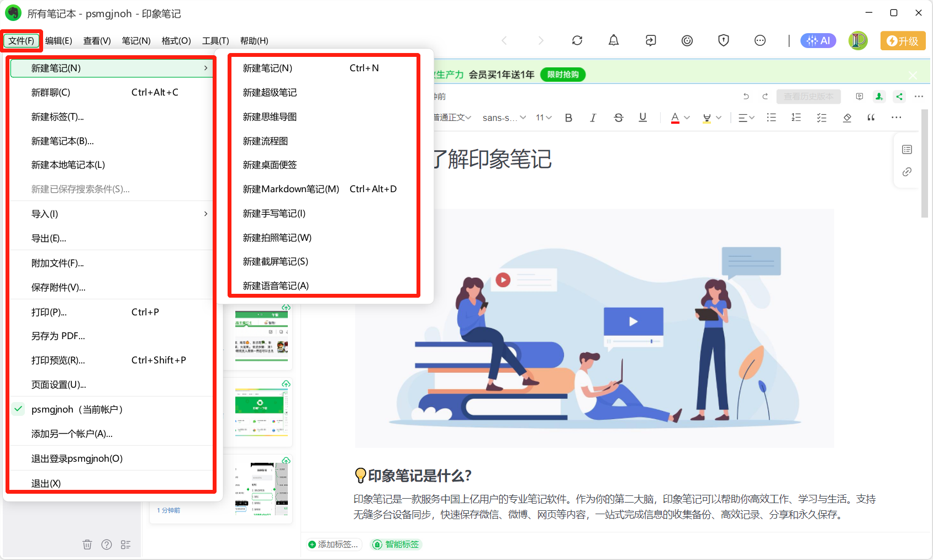Click the green collaborator user icon
This screenshot has height=560, width=933.
(x=879, y=96)
